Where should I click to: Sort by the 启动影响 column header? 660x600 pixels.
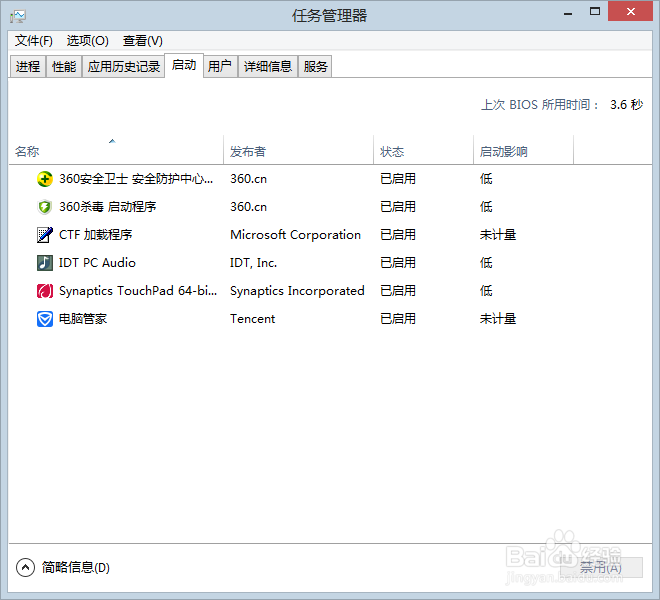pos(524,150)
